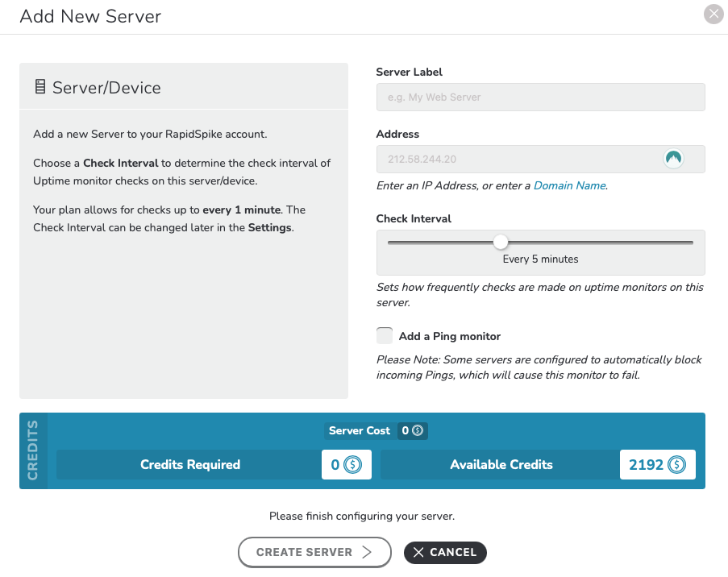Cancel adding the new server
Screen dimensions: 728x577
(x=445, y=552)
